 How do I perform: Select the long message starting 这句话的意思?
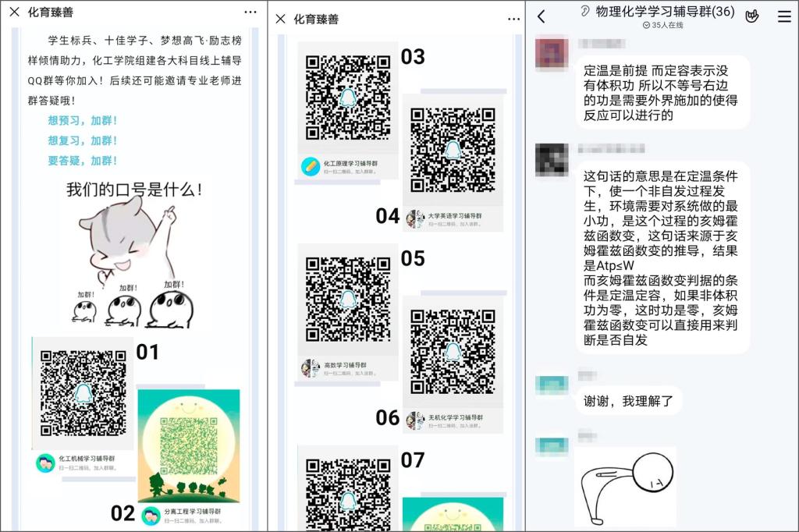coord(663,258)
